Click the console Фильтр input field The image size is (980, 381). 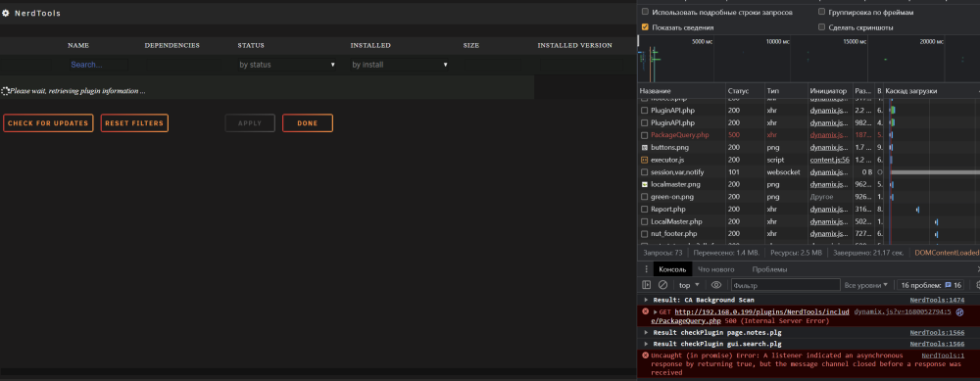785,285
